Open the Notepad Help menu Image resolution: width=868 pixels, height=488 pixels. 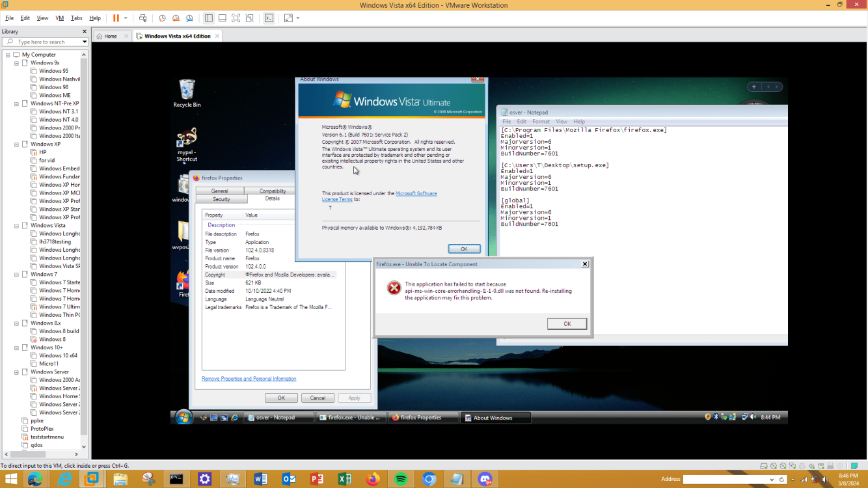click(x=578, y=122)
